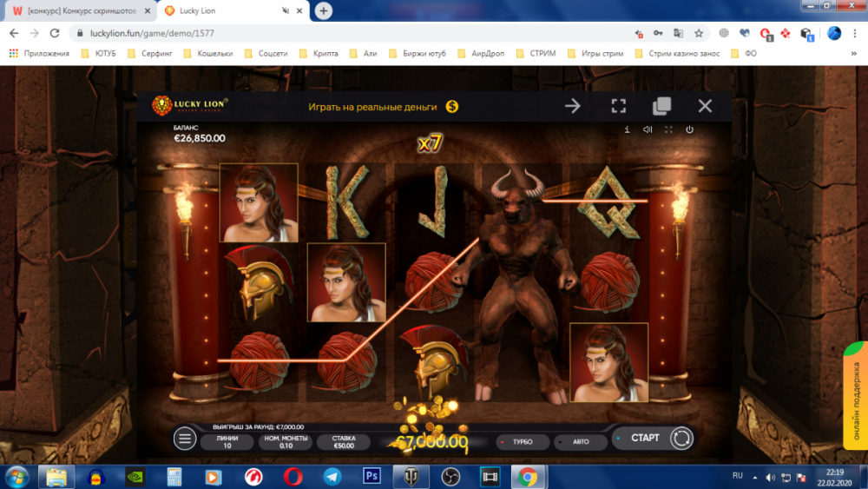
Task: Bookmark this page with the star icon
Action: [699, 33]
